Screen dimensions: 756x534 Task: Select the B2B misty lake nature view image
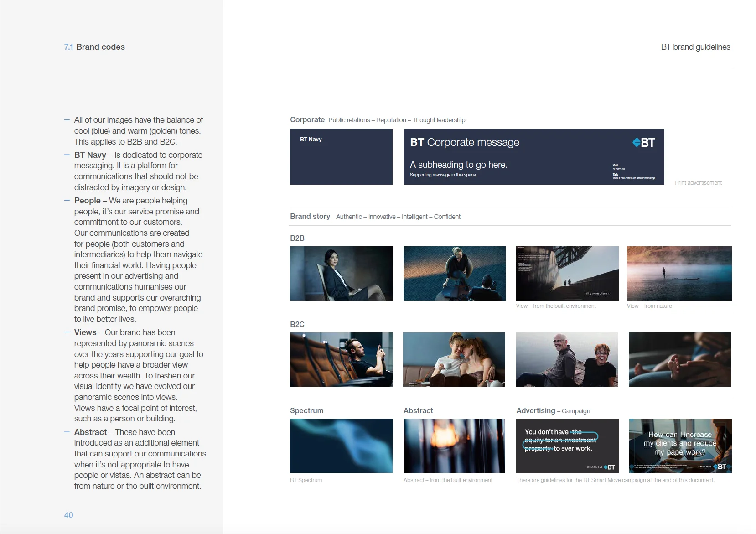pos(679,273)
